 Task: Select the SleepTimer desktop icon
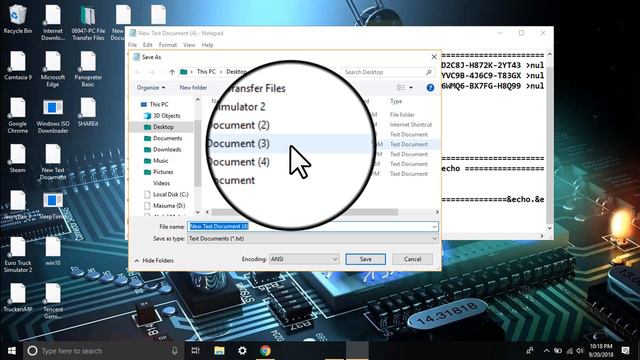pos(53,205)
